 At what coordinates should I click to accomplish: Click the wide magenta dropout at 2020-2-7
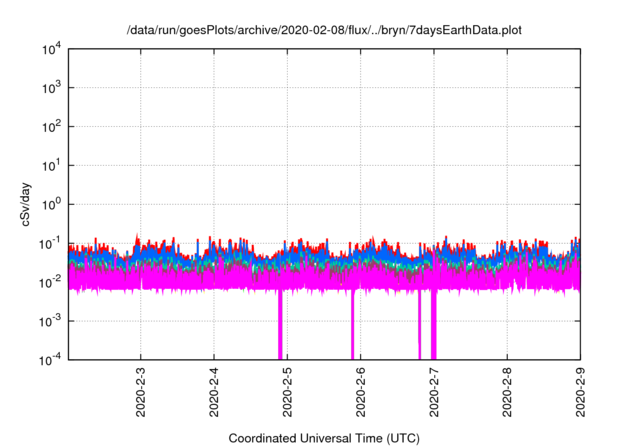(434, 325)
